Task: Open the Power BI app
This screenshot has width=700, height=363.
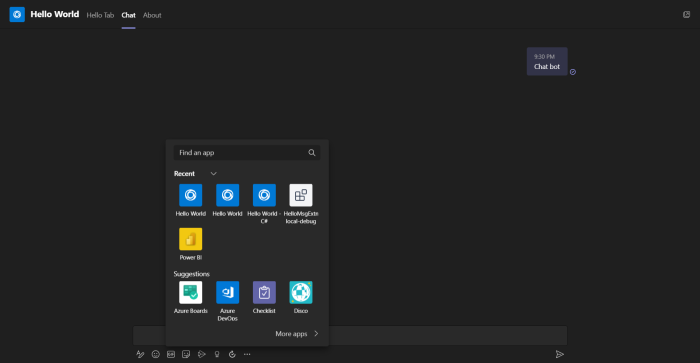Action: point(191,244)
